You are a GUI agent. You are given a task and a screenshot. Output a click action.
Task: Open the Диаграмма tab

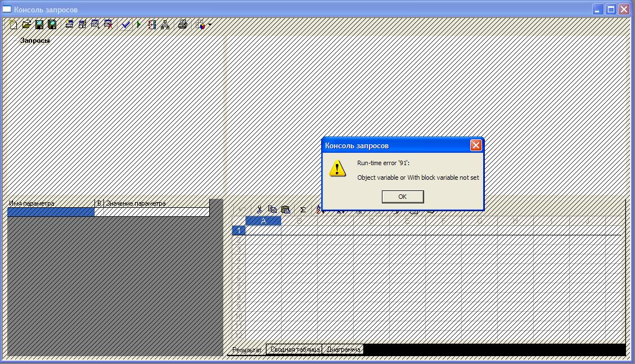click(x=343, y=349)
